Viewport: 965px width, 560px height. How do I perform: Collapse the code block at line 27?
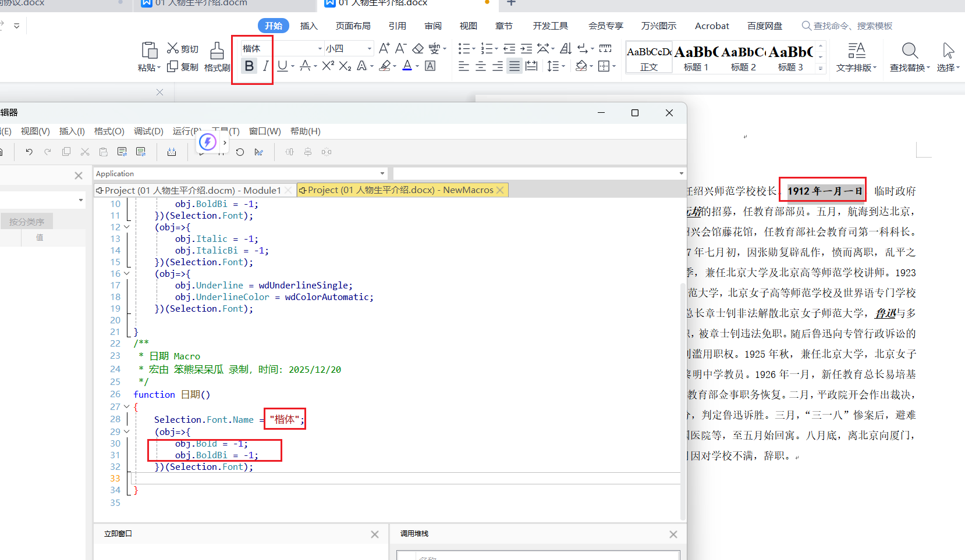tap(127, 407)
